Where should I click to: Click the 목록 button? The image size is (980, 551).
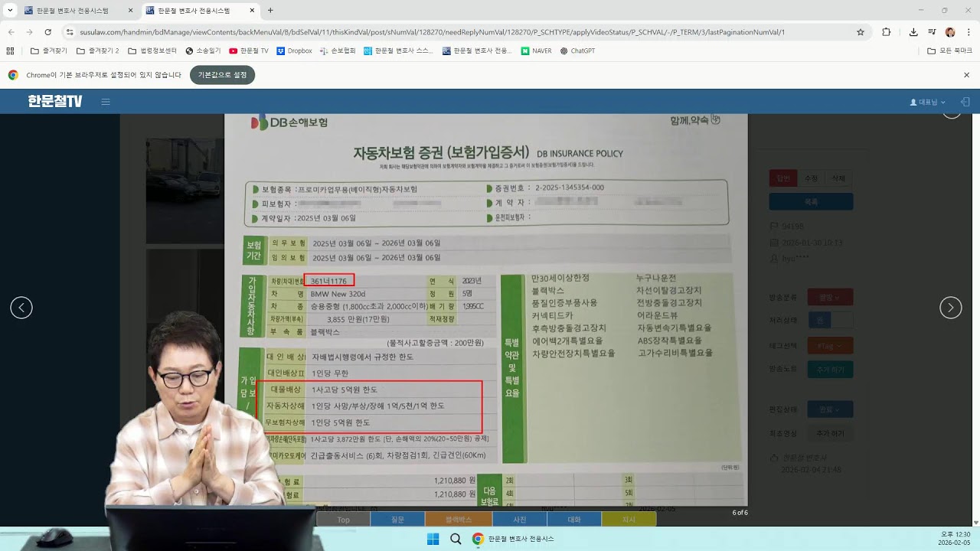coord(811,202)
